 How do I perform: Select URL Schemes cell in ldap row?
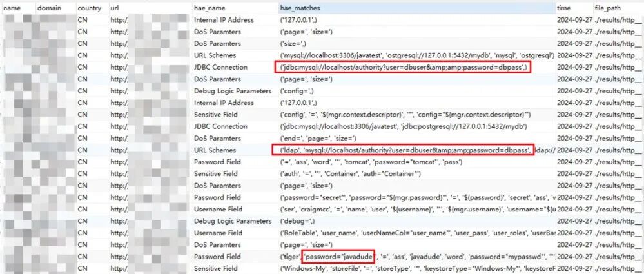235,150
